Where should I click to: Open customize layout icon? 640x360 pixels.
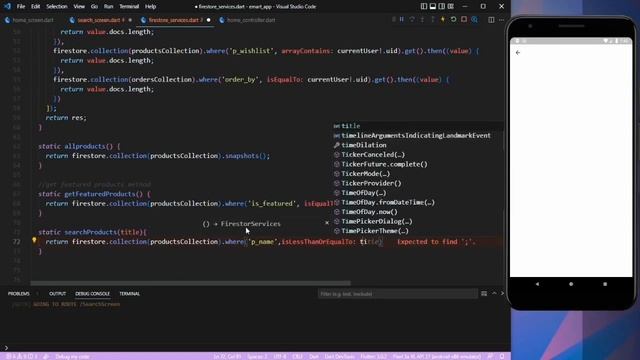(451, 7)
